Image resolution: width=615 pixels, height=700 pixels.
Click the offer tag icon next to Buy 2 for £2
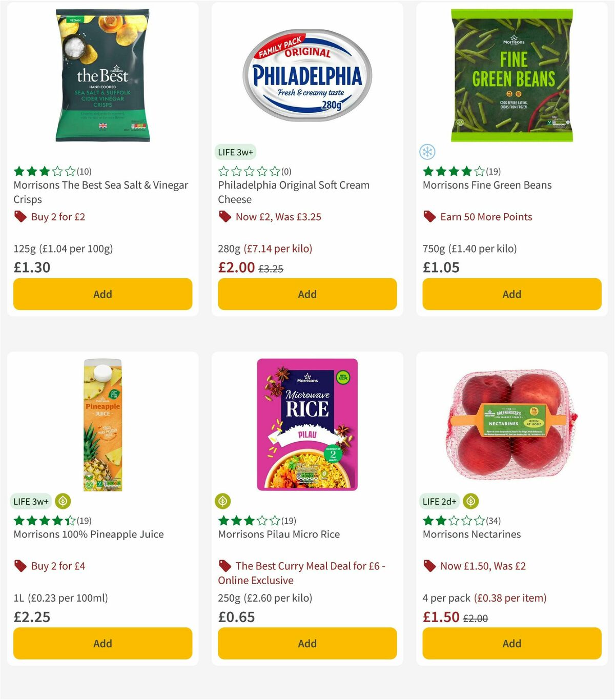click(20, 217)
